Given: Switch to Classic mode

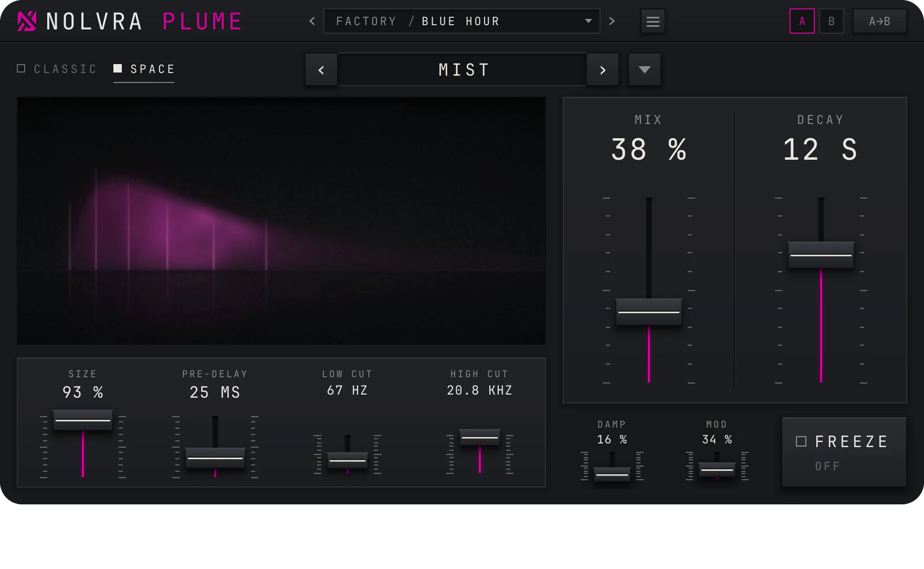Looking at the screenshot, I should coord(57,69).
